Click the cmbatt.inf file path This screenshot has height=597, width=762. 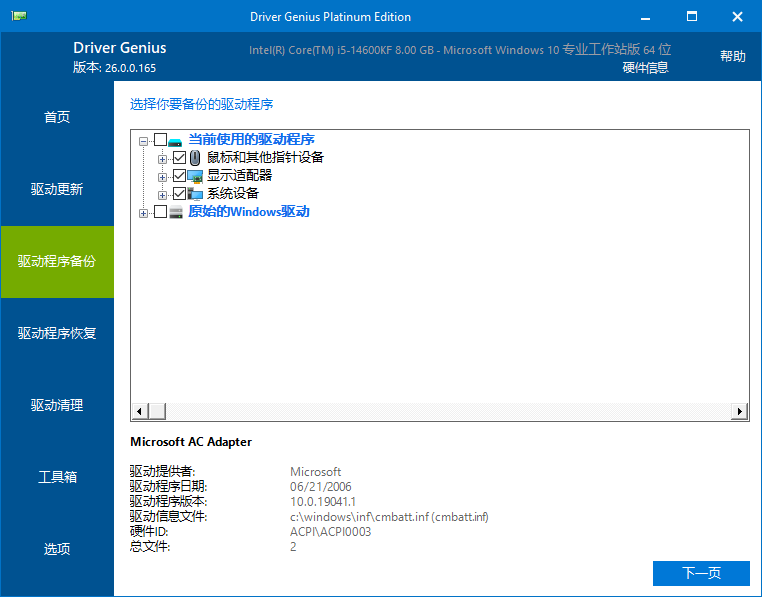(389, 517)
